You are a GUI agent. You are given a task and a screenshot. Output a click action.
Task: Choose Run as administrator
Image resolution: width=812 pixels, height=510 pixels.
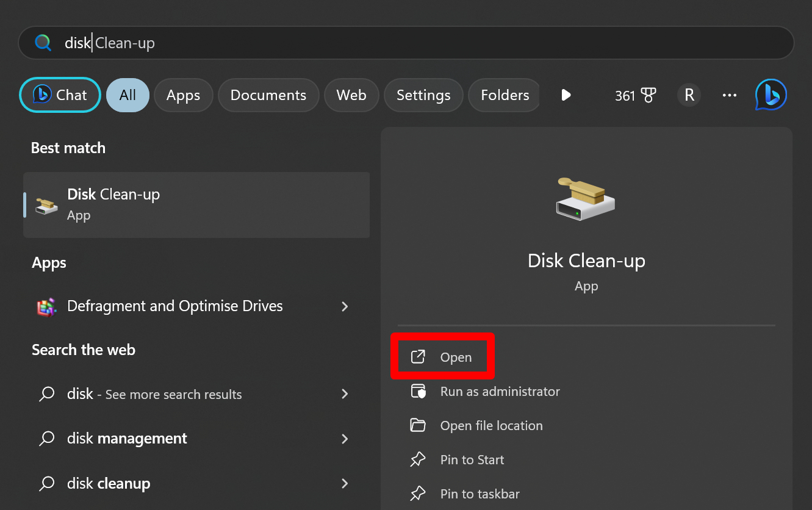(500, 392)
